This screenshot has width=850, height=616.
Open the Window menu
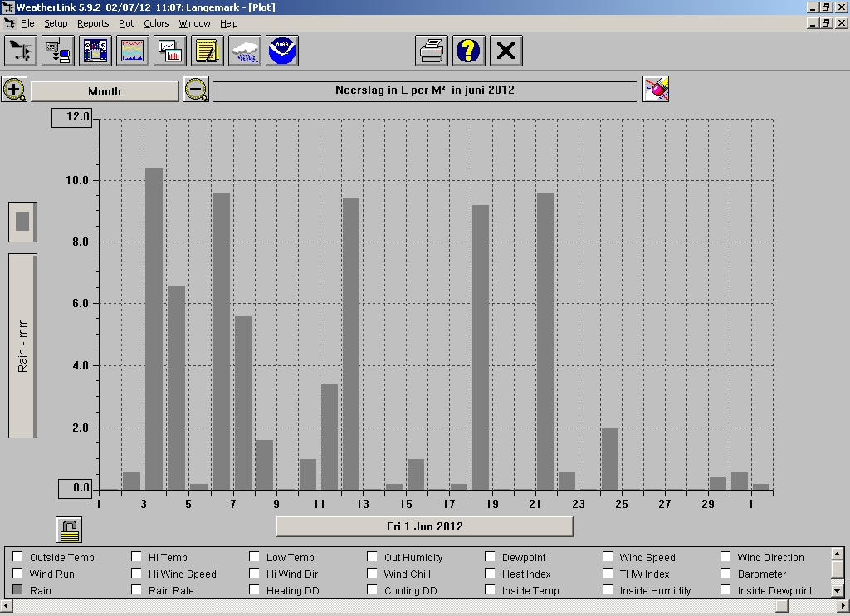click(194, 23)
